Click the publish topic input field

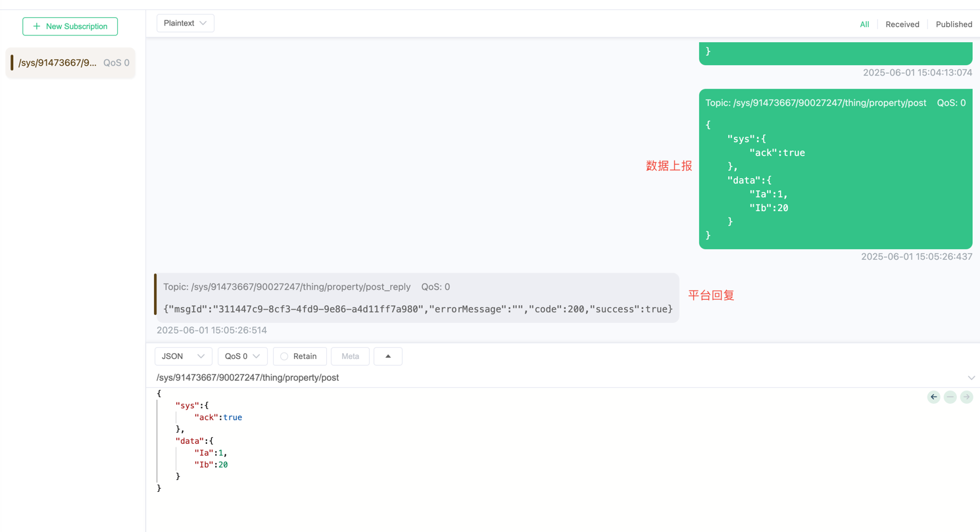pos(556,377)
